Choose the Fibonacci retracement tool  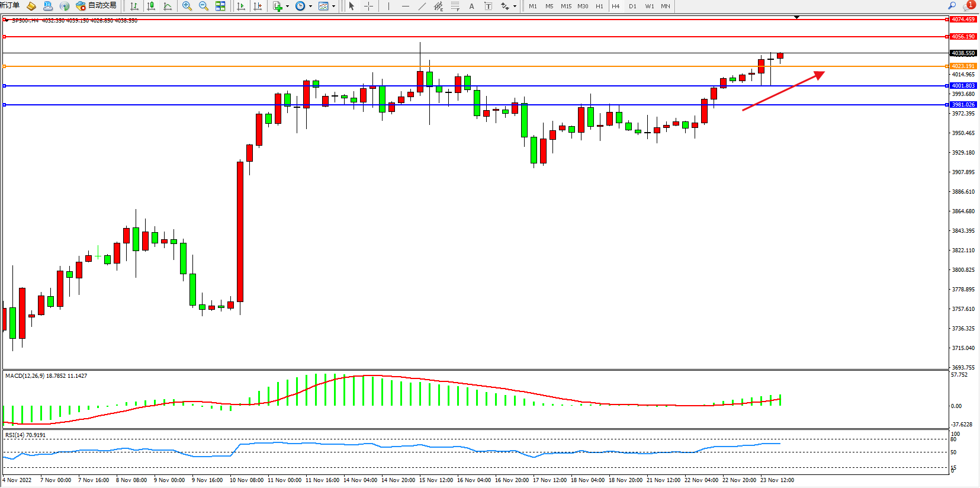pyautogui.click(x=455, y=6)
